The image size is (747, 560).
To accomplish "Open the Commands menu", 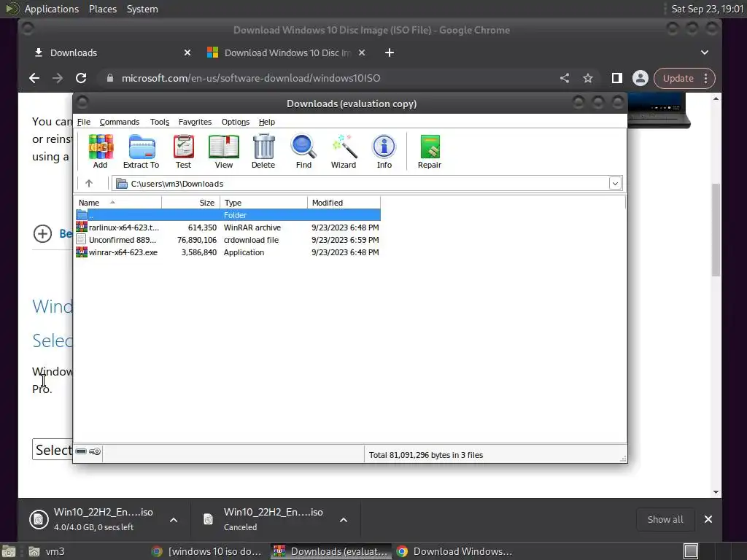I will (x=120, y=122).
